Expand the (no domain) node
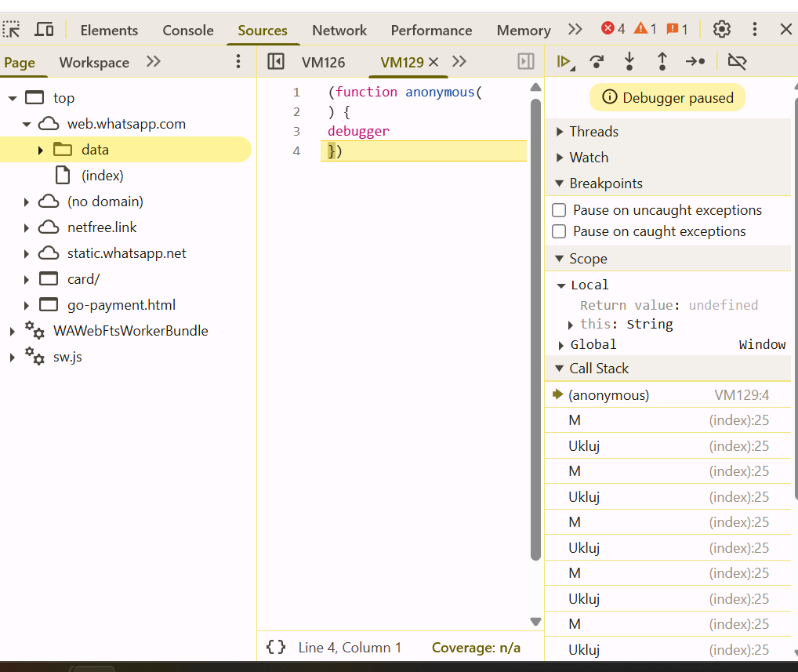The height and width of the screenshot is (672, 798). (26, 202)
